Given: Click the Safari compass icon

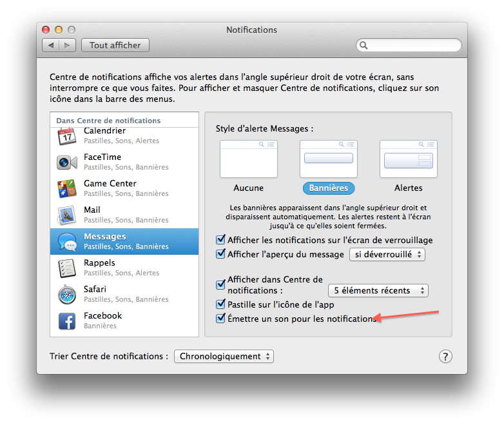Looking at the screenshot, I should (67, 294).
